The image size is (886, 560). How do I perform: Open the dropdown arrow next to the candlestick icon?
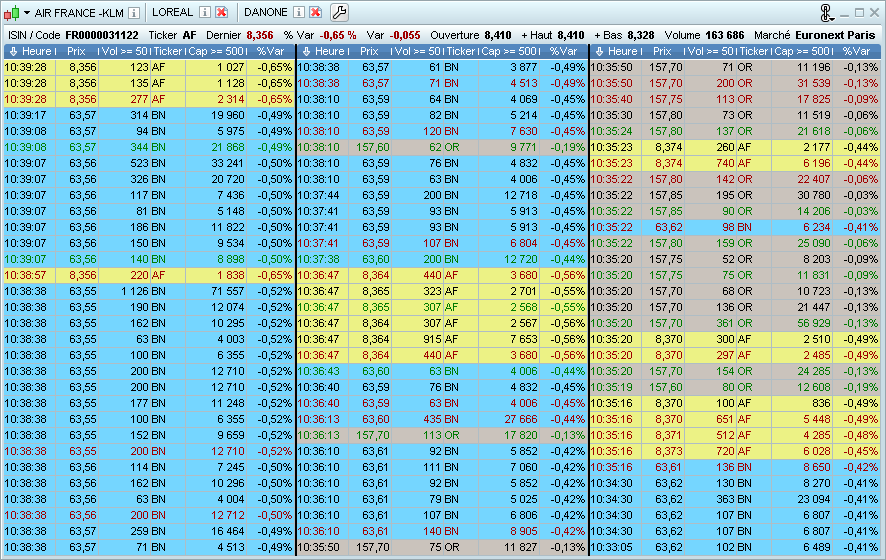point(27,12)
